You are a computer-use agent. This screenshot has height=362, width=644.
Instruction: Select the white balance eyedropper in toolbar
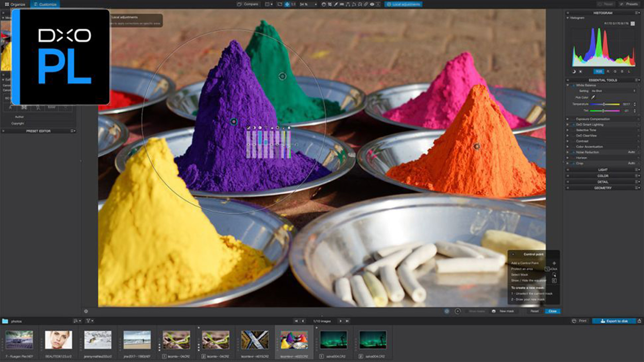coord(336,4)
